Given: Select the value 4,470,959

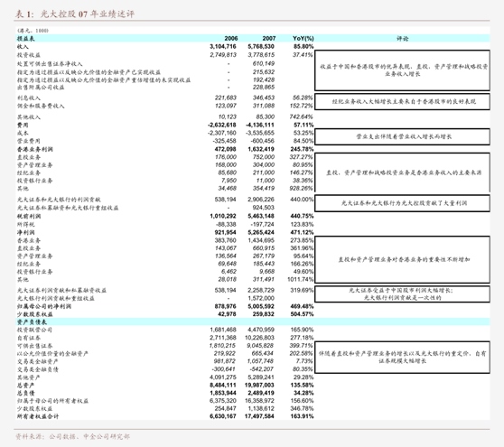Looking at the screenshot, I should click(261, 330).
